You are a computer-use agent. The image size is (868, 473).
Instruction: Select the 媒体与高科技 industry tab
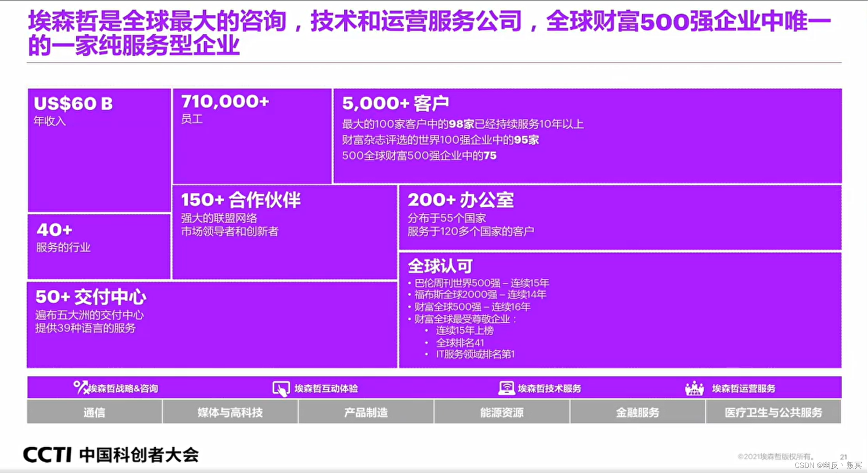230,412
